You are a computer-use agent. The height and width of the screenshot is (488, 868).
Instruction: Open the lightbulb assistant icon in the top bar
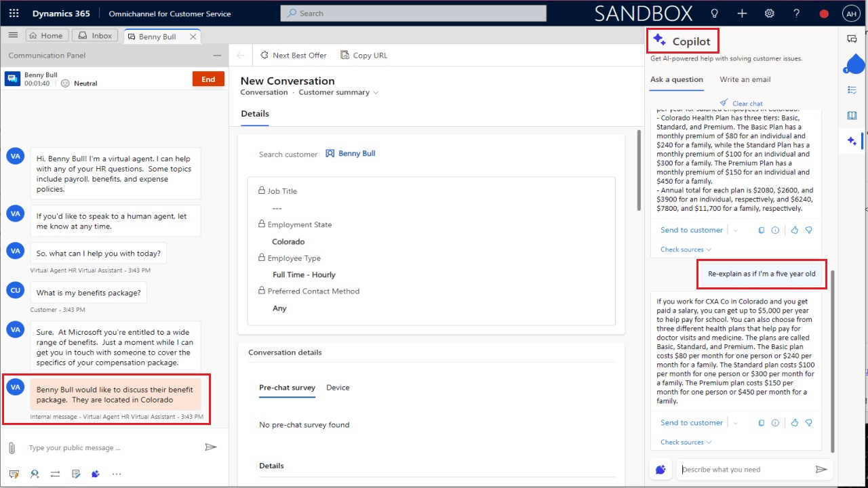(714, 14)
